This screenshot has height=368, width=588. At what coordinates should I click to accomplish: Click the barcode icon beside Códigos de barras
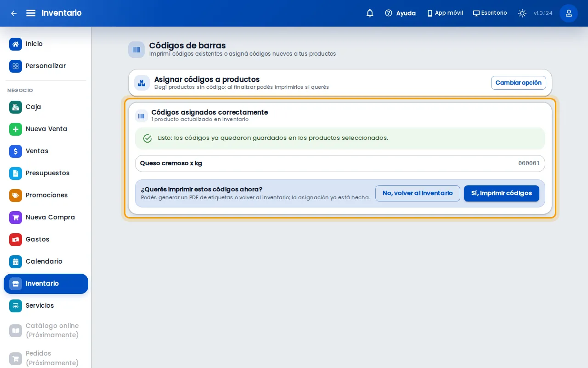click(x=136, y=49)
